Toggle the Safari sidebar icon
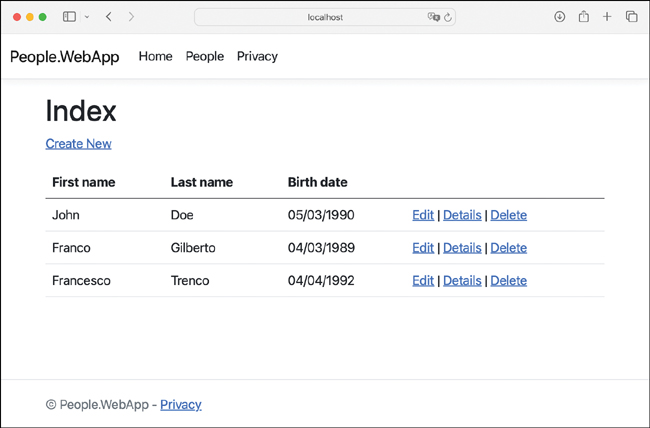The width and height of the screenshot is (650, 428). click(69, 17)
